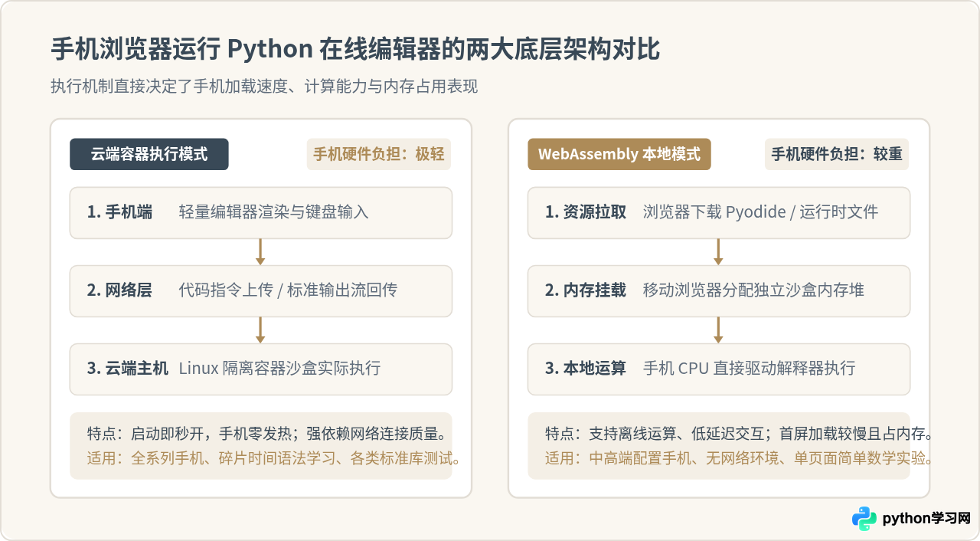The width and height of the screenshot is (980, 541).
Task: Click the '2. 内存挂载' step box
Action: pos(719,291)
